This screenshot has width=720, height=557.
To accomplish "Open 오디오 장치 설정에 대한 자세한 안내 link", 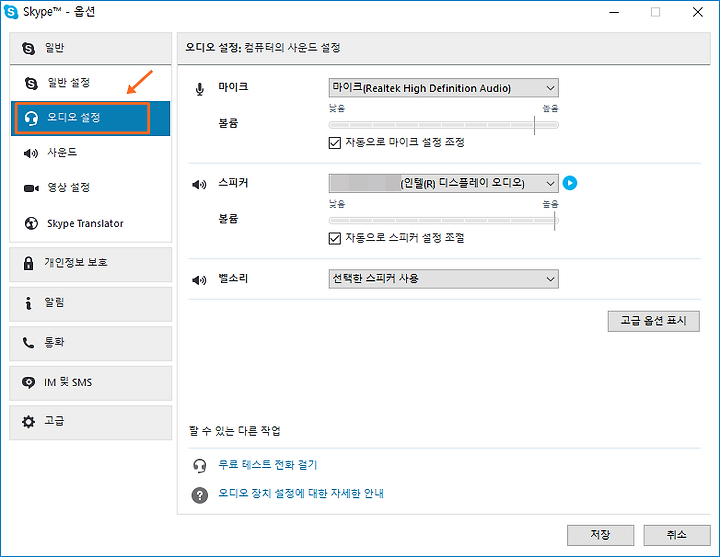I will 301,494.
